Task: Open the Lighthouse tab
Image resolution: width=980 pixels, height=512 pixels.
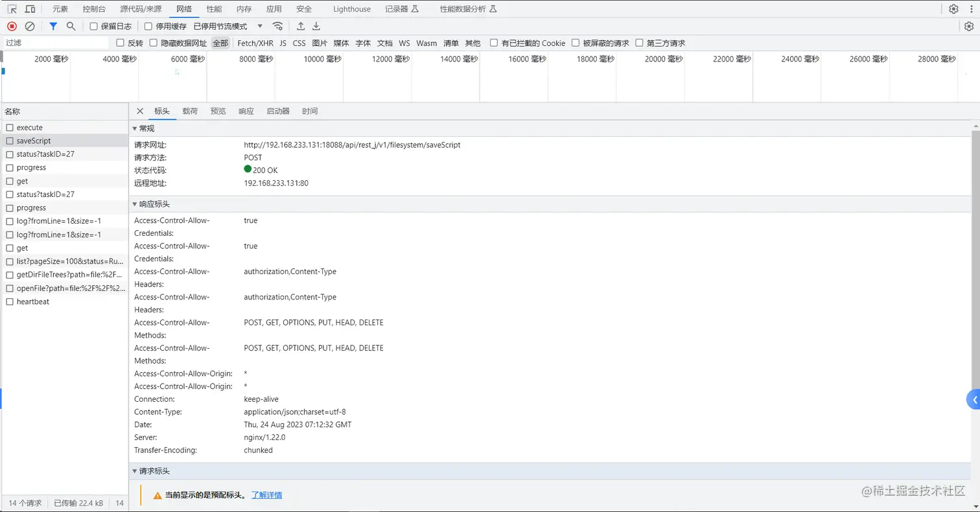Action: (x=352, y=9)
